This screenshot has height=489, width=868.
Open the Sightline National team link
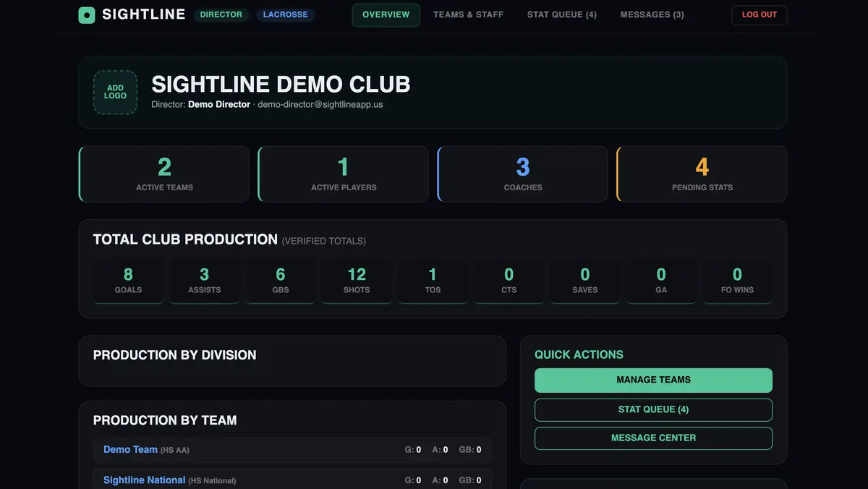pyautogui.click(x=145, y=480)
